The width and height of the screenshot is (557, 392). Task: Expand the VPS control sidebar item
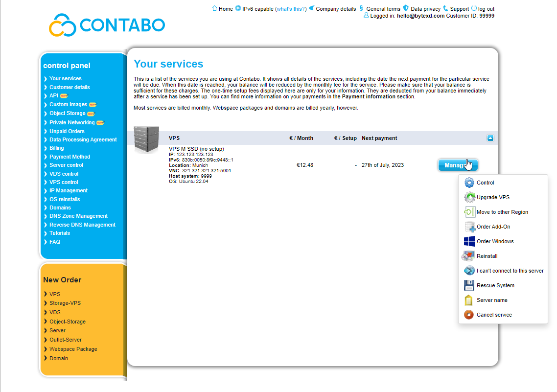[x=64, y=182]
